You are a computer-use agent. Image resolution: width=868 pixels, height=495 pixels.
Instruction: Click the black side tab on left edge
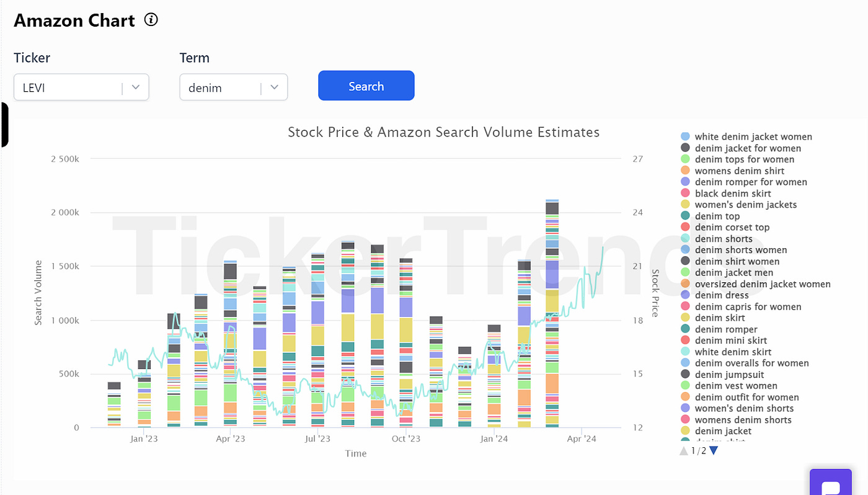click(x=4, y=125)
